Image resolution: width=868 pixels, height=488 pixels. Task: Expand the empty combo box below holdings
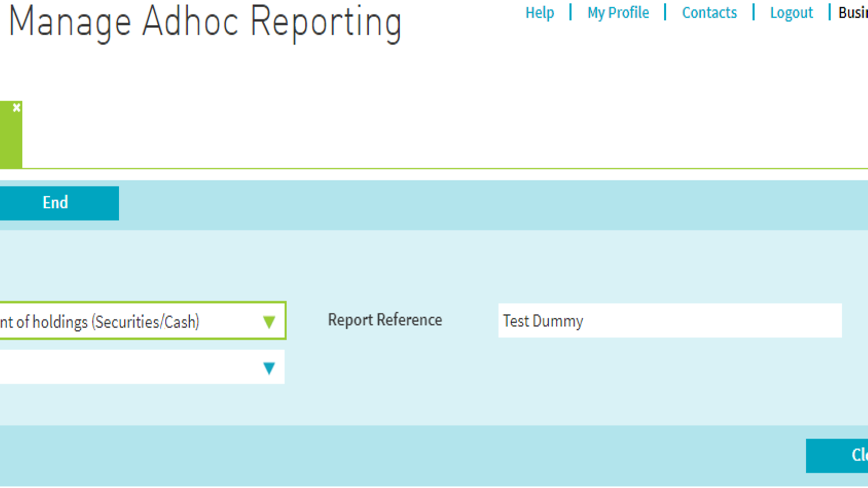(x=127, y=367)
